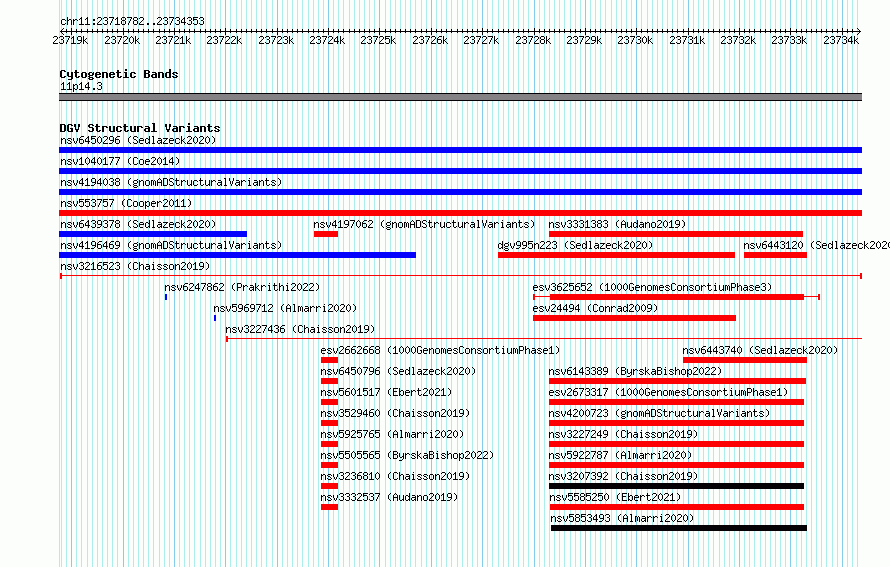
Task: Select the Cytogenetic Bands track title
Action: tap(119, 74)
